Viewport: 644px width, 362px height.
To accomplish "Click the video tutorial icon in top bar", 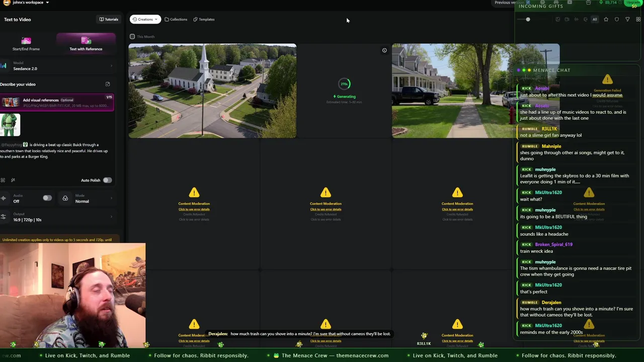I will pyautogui.click(x=570, y=3).
